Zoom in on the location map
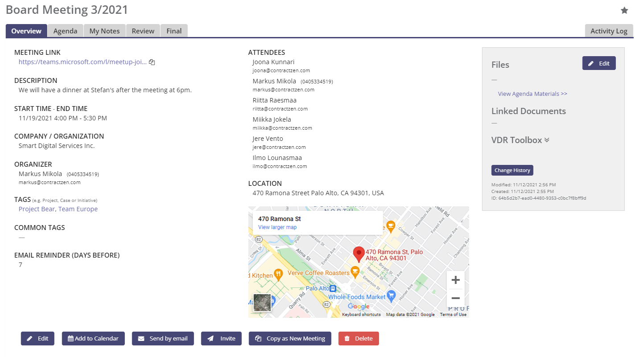Viewport: 644px width, 357px height. pyautogui.click(x=455, y=280)
